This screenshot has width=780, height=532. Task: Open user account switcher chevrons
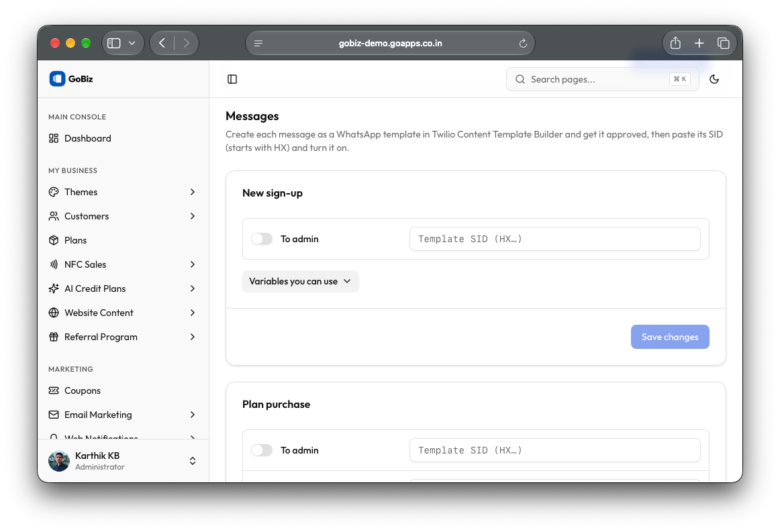point(193,461)
